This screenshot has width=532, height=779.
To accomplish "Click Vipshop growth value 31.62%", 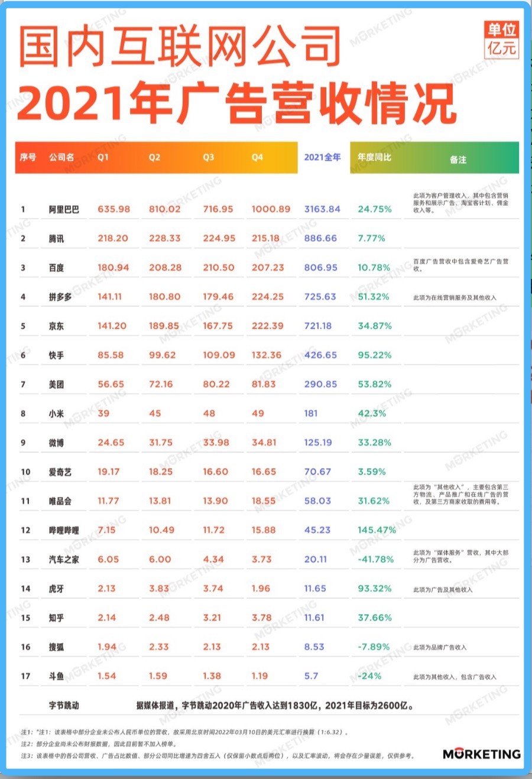I will click(x=374, y=501).
